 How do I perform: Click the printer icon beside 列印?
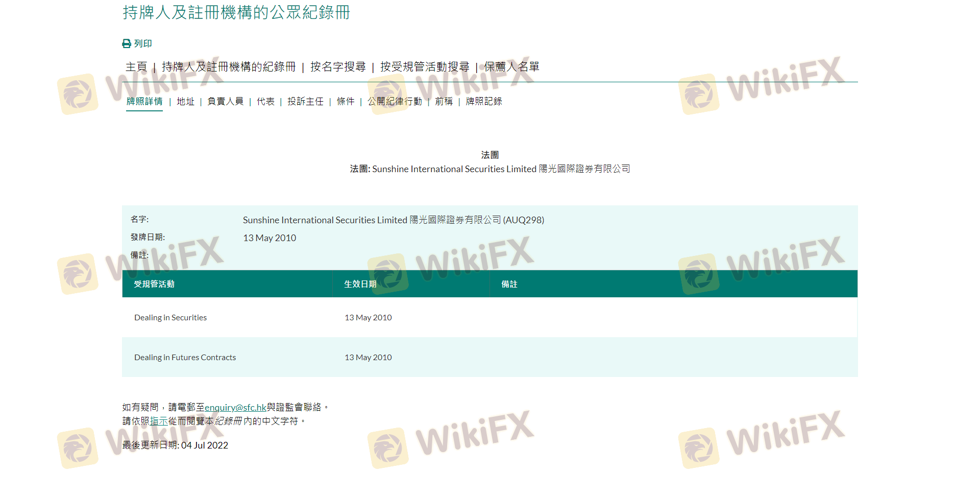tap(127, 44)
